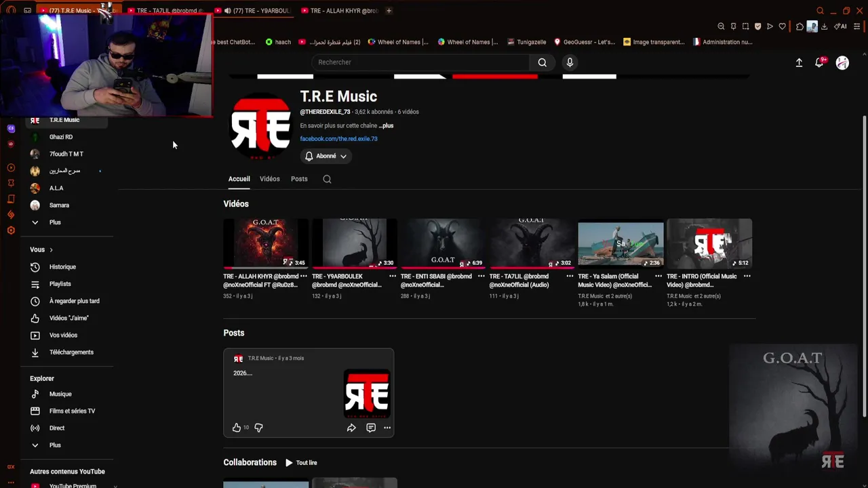
Task: Bookmark the page with the heart icon
Action: coord(782,26)
